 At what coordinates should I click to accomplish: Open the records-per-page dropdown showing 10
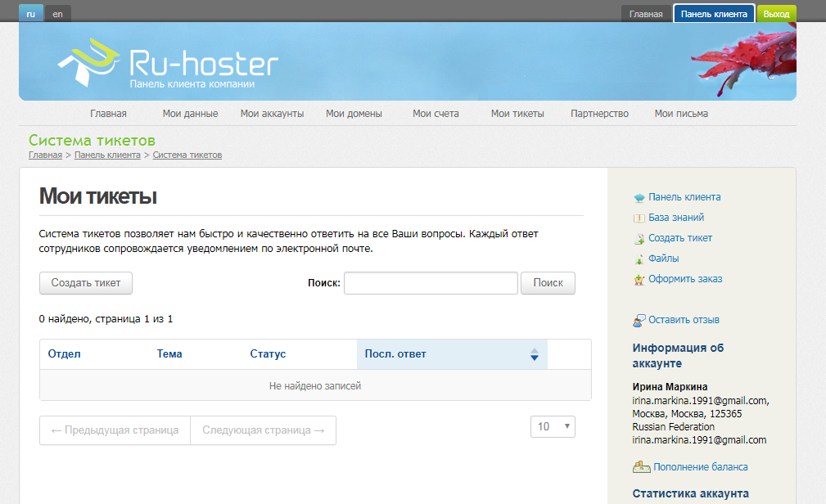pos(553,426)
